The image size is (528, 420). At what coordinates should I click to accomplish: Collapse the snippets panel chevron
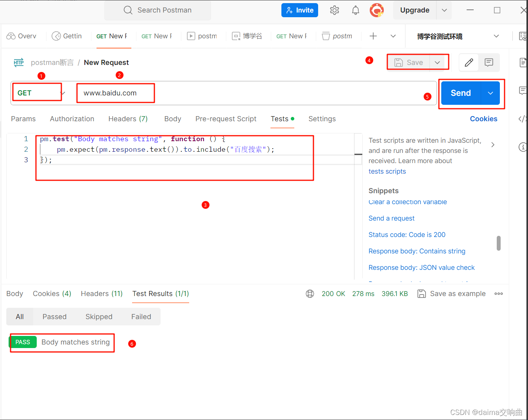coord(493,145)
